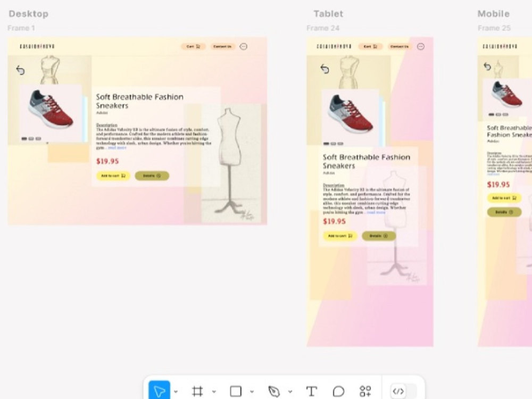The height and width of the screenshot is (399, 532).
Task: Toggle Dev Mode code switch
Action: pos(403,391)
